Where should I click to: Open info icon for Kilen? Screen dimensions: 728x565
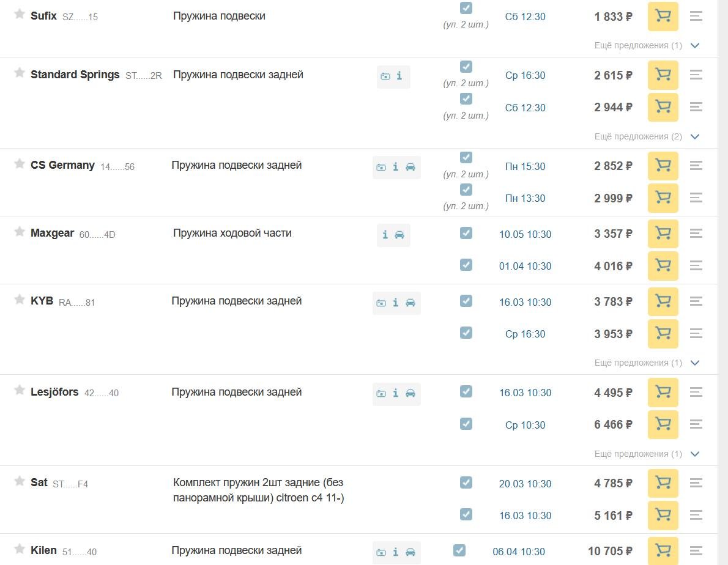pos(396,552)
